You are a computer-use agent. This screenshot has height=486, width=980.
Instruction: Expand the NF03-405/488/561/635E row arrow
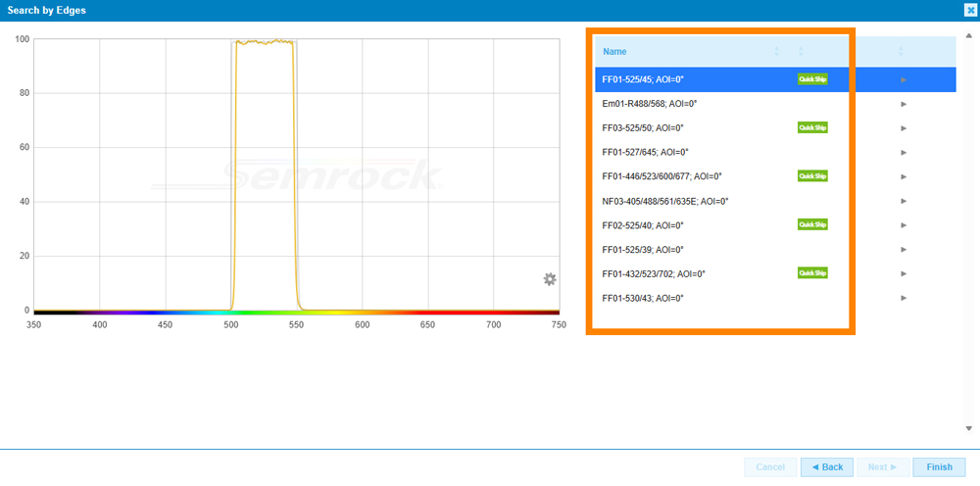pyautogui.click(x=904, y=201)
